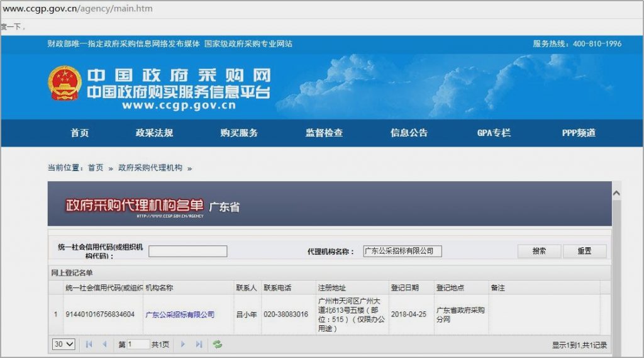Refresh the table with green reload icon
Viewport: 644px width, 358px height.
(x=218, y=344)
